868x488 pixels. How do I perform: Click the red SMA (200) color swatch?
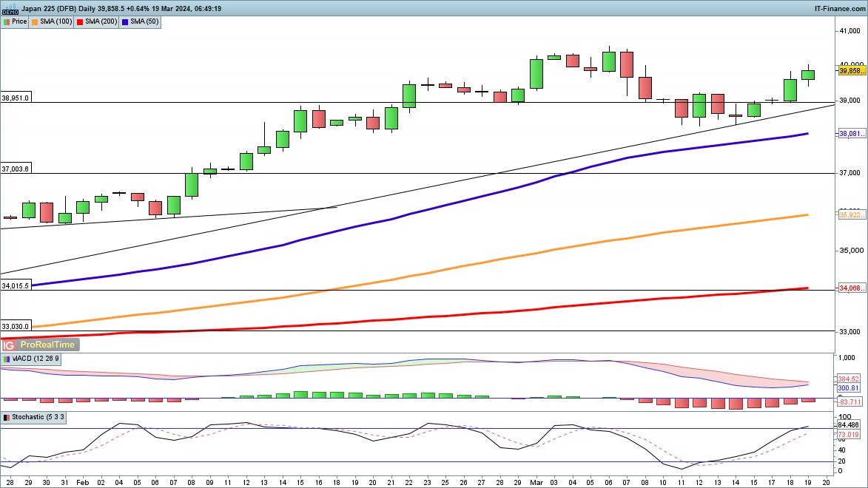tap(80, 21)
